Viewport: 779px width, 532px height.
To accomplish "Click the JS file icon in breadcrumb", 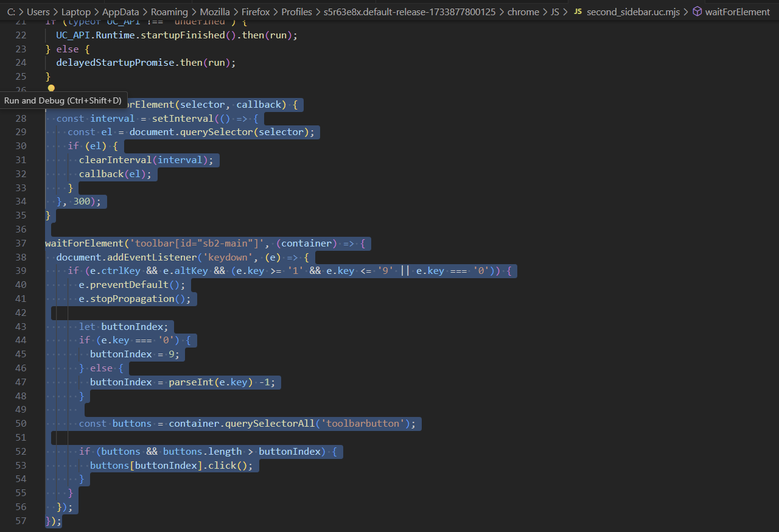I will 578,12.
